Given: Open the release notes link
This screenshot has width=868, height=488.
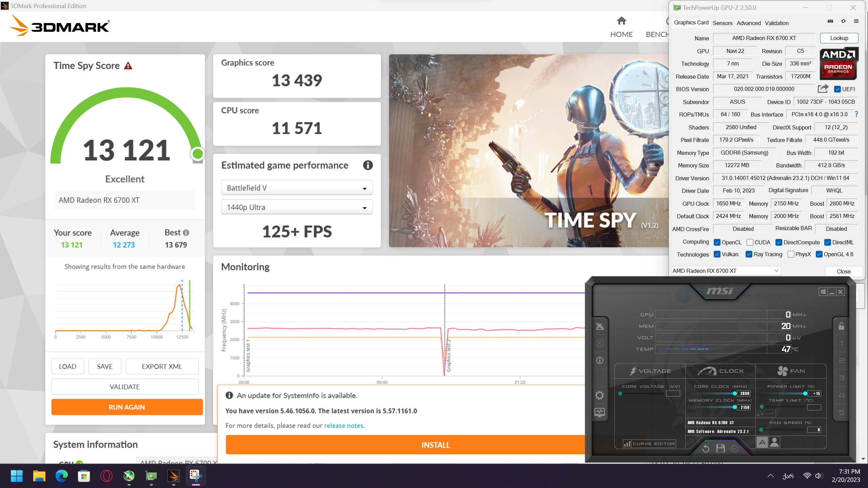Looking at the screenshot, I should (344, 426).
